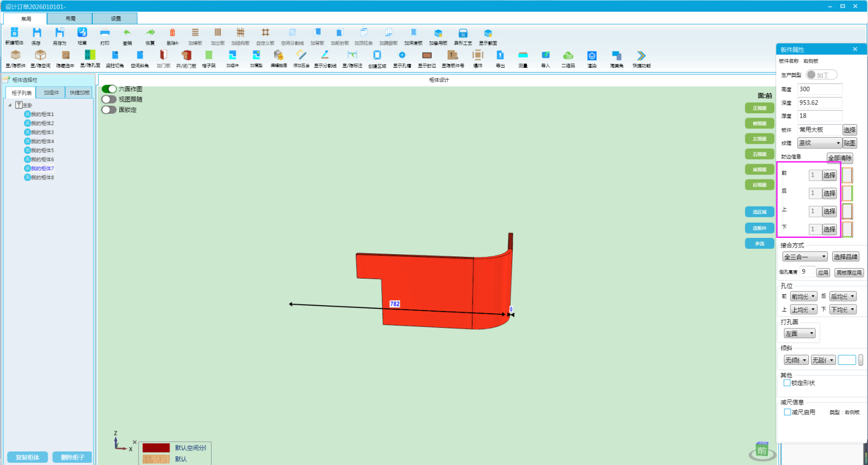
Task: Click the 爆炸 explode view icon
Action: click(x=478, y=55)
